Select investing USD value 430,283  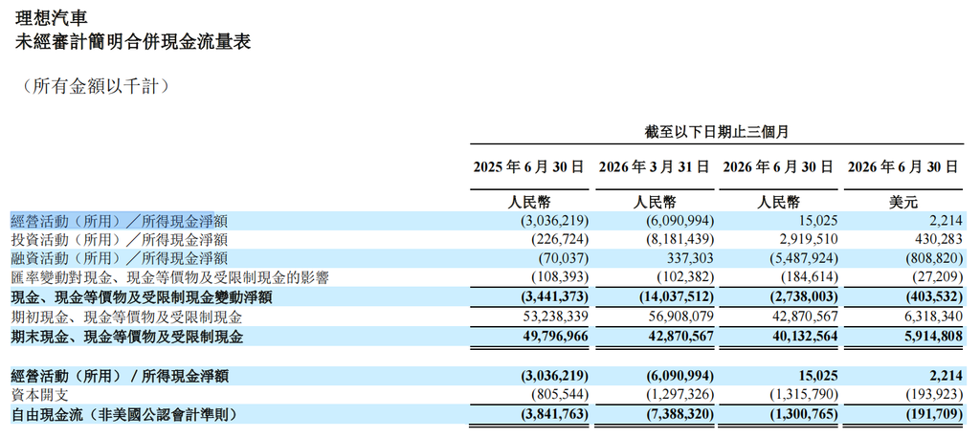[942, 240]
